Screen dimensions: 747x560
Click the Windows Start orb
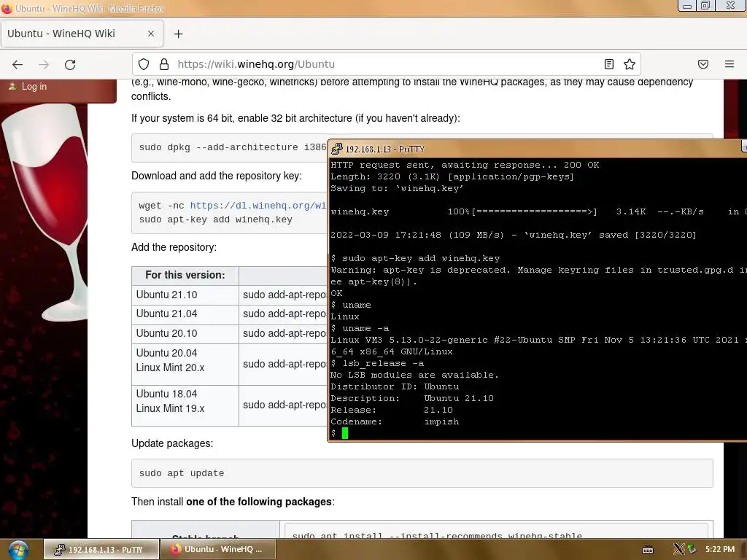pyautogui.click(x=18, y=550)
